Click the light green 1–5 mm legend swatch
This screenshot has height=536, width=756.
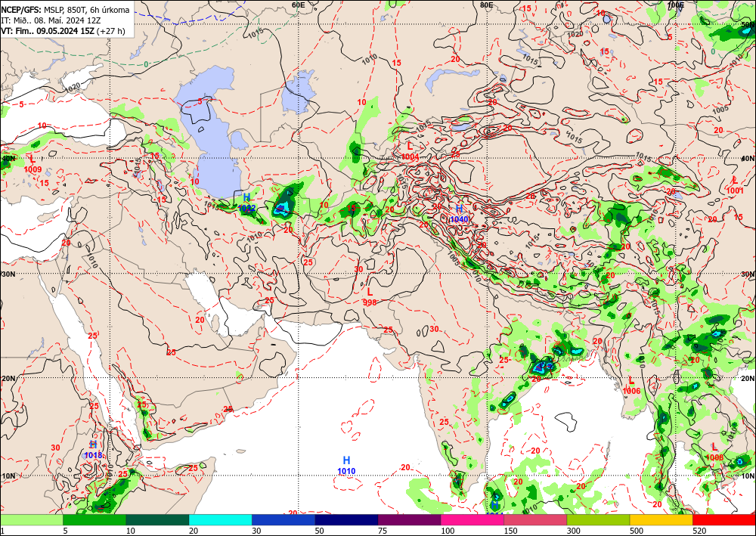pyautogui.click(x=31, y=519)
